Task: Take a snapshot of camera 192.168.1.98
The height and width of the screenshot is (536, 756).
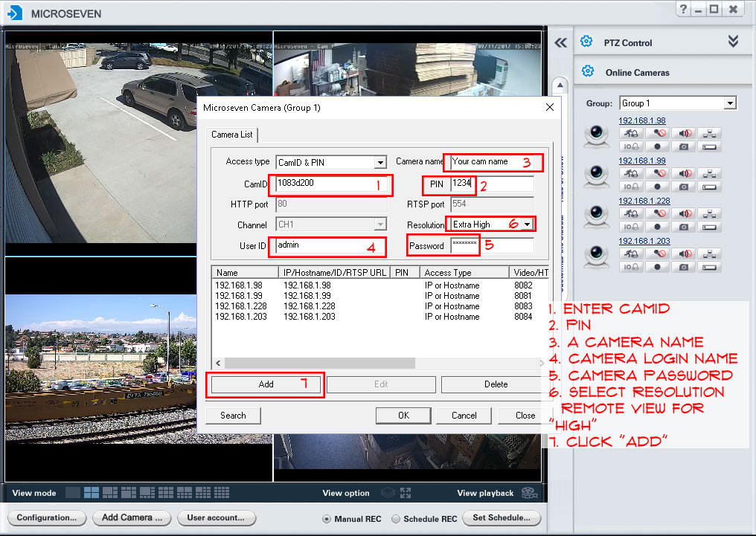Action: click(684, 147)
